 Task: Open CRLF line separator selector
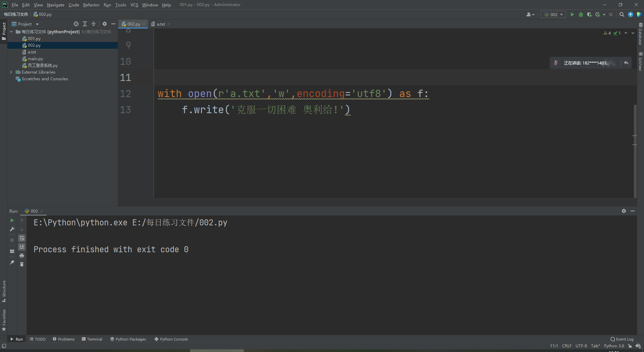click(567, 346)
